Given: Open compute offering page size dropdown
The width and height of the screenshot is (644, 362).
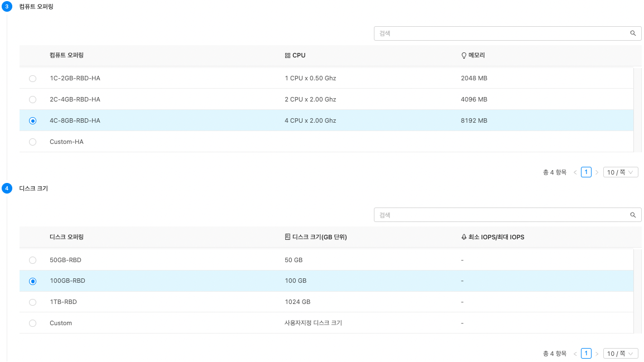Looking at the screenshot, I should (x=621, y=172).
